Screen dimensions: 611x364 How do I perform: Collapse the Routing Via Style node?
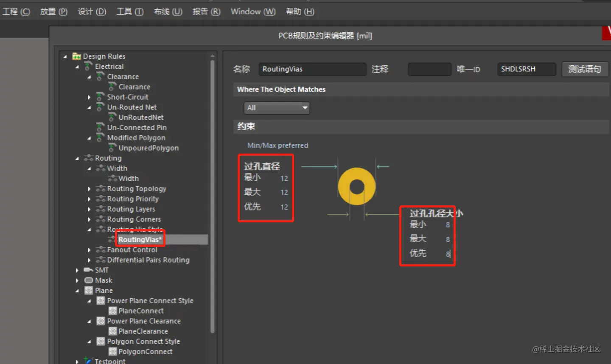[89, 230]
